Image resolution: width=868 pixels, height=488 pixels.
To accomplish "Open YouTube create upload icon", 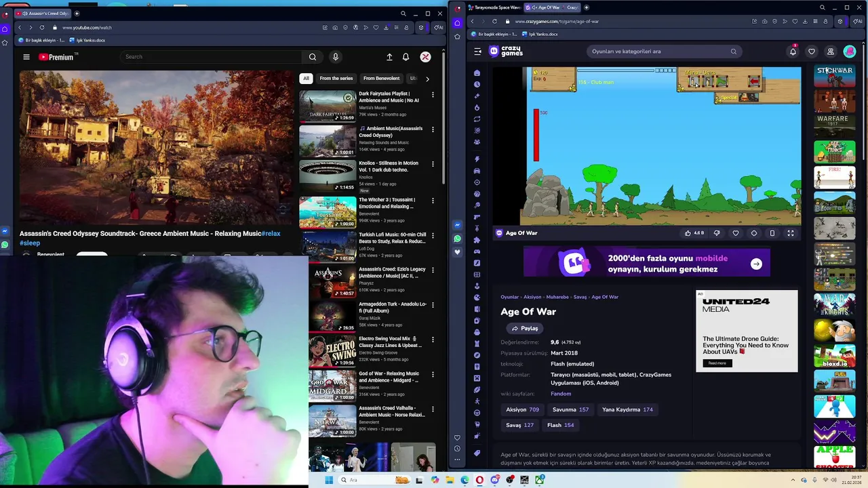I will click(x=389, y=57).
